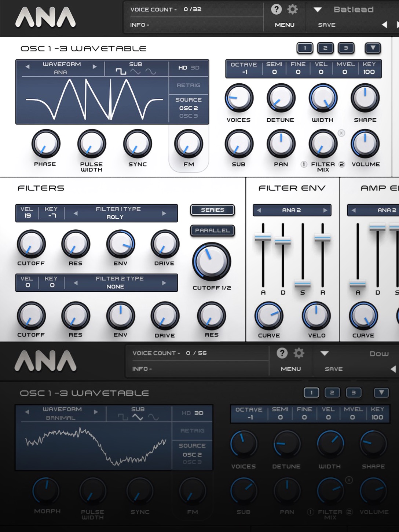Previous Filter 1 type arrow
The height and width of the screenshot is (532, 399).
pyautogui.click(x=76, y=213)
